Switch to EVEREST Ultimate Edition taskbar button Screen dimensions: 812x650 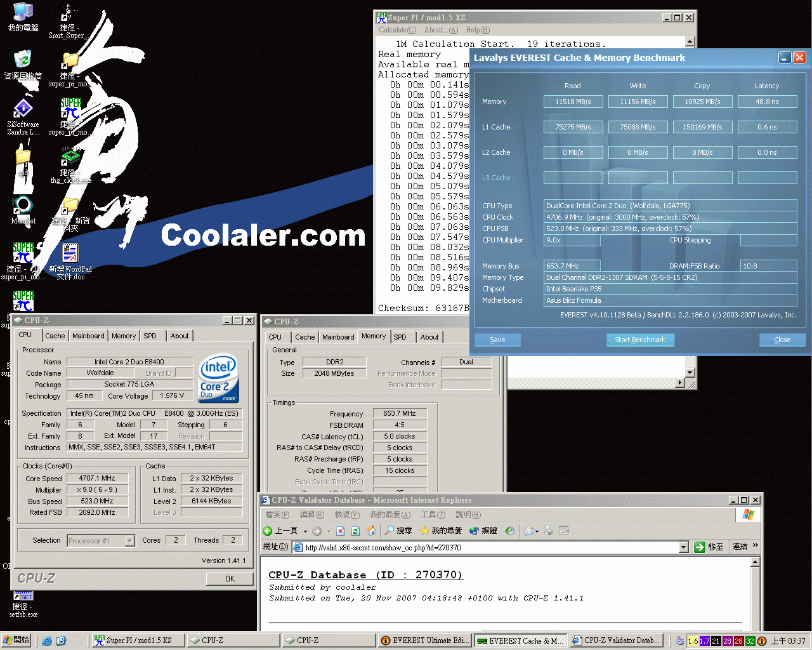[425, 640]
